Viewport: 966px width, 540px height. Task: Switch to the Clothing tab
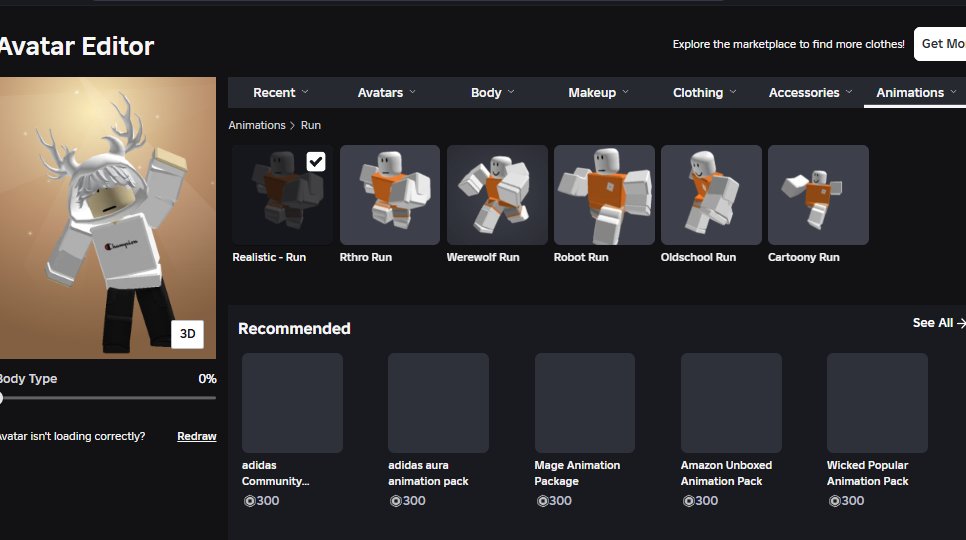click(x=704, y=92)
